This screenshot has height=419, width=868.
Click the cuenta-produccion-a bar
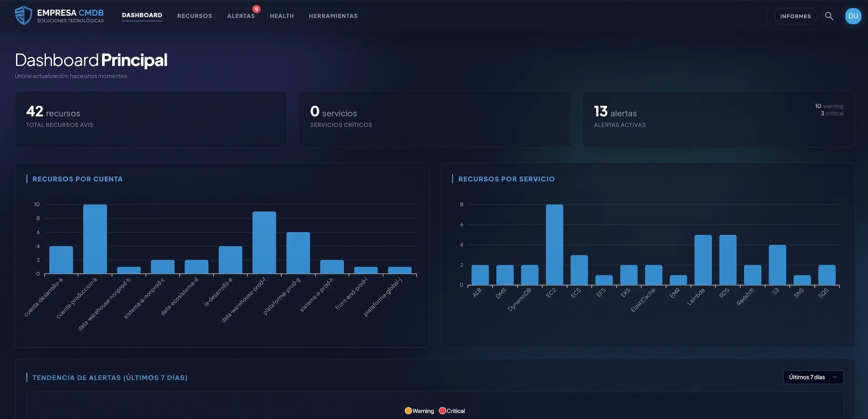95,239
